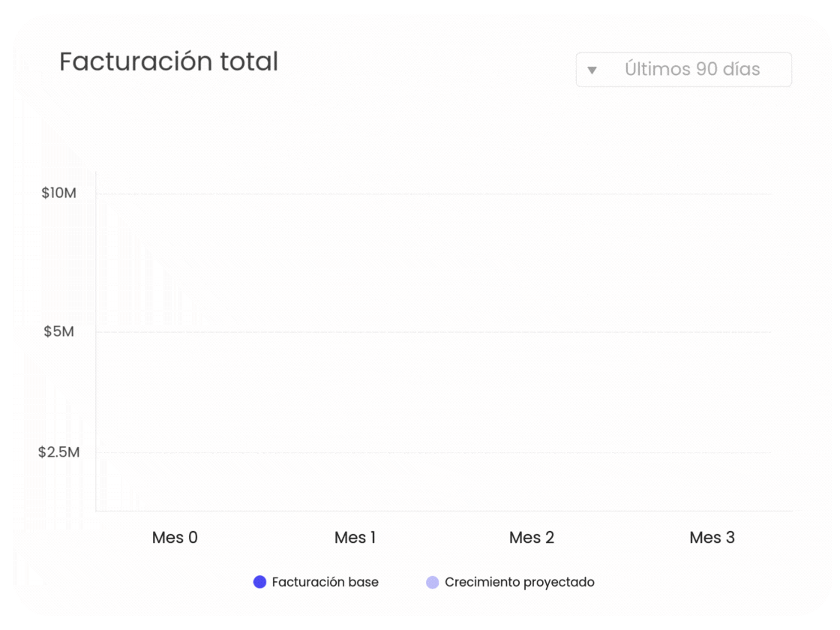This screenshot has width=840, height=630.
Task: Click the Facturación total chart title
Action: pos(169,61)
